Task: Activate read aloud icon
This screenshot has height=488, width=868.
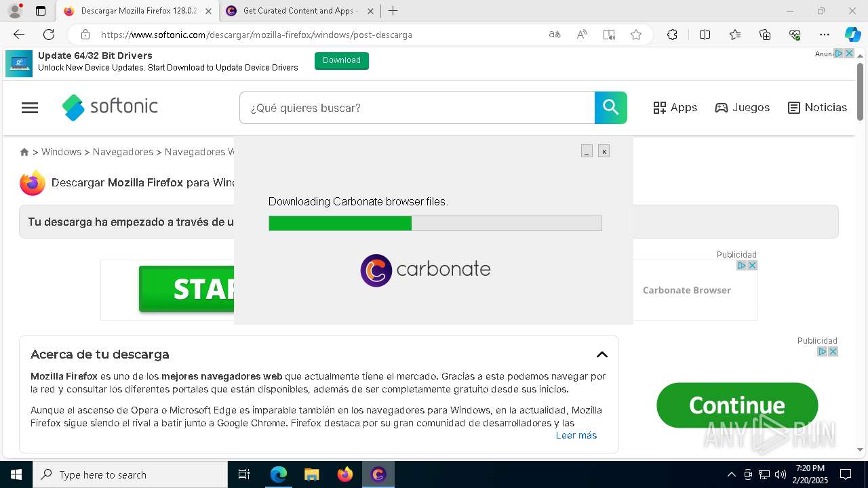Action: click(x=582, y=35)
